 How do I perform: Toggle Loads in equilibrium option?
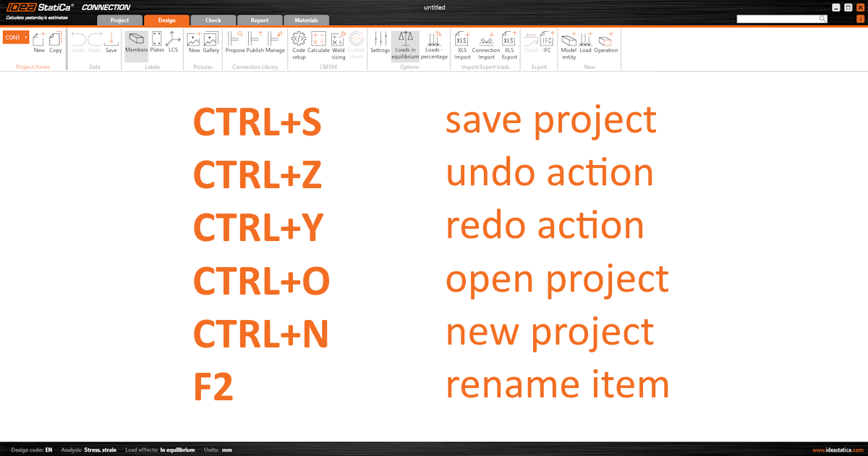pos(405,45)
